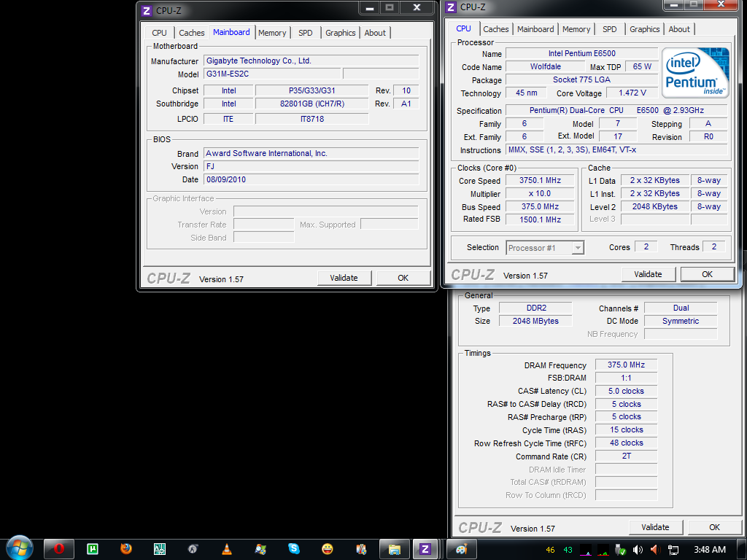747x560 pixels.
Task: Click CPU-Z title icon of Mainboard window
Action: [147, 10]
